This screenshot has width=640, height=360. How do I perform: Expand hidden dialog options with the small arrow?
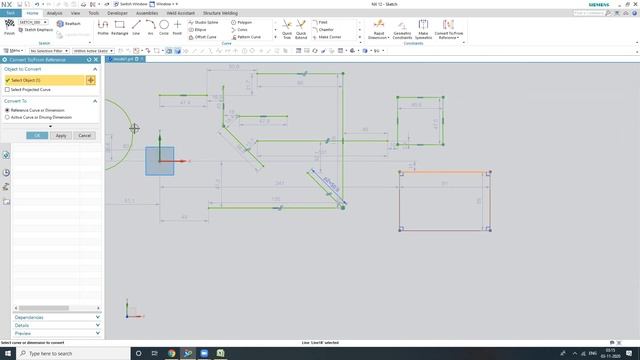pyautogui.click(x=50, y=127)
